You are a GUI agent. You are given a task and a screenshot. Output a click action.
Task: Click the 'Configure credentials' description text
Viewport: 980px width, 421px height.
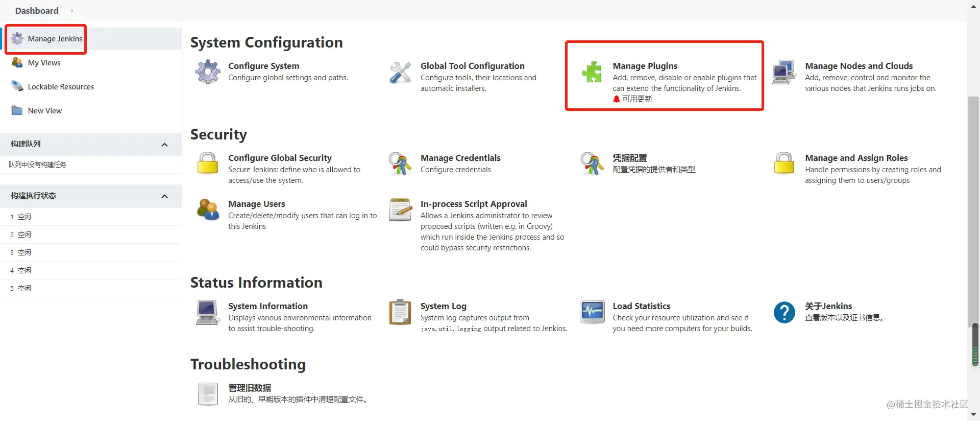tap(455, 170)
